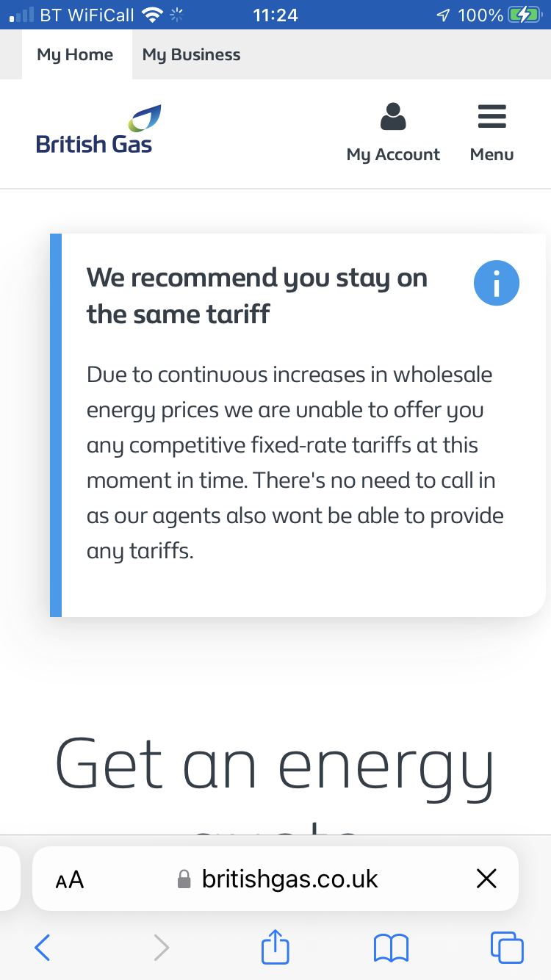Image resolution: width=551 pixels, height=980 pixels.
Task: Tap the blue info circle icon
Action: 496,283
